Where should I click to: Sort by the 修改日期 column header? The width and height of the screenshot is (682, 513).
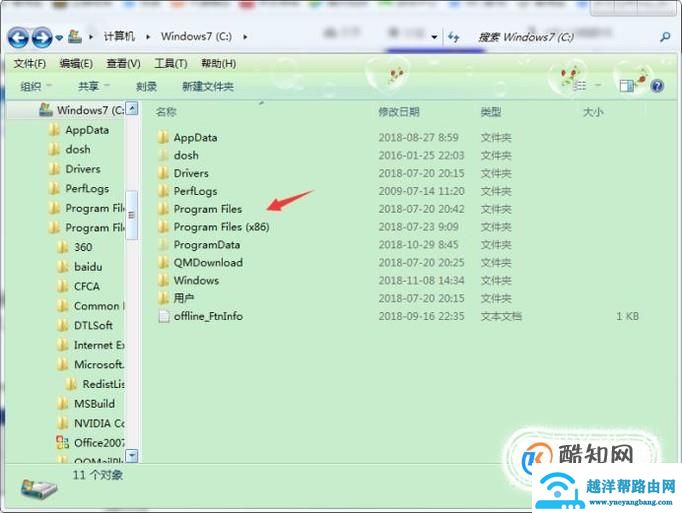399,112
